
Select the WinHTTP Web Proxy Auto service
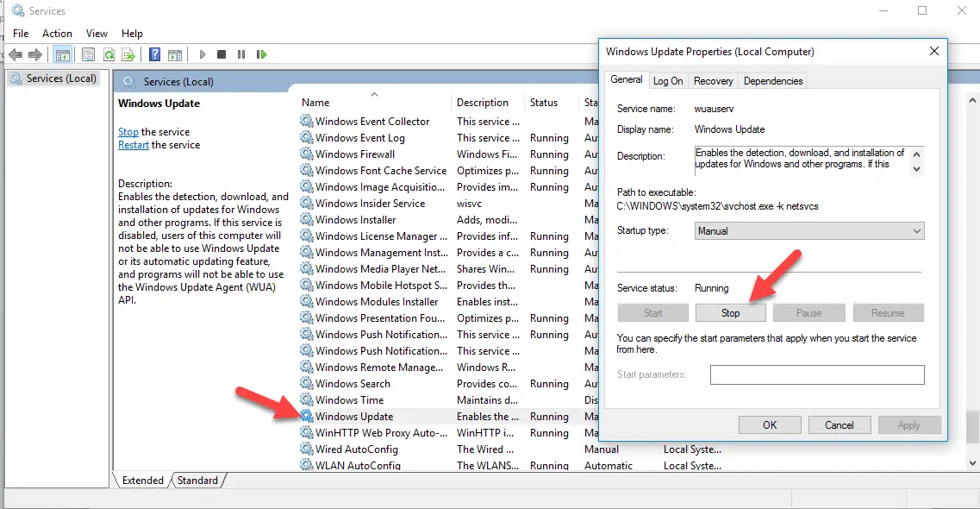click(x=449, y=433)
